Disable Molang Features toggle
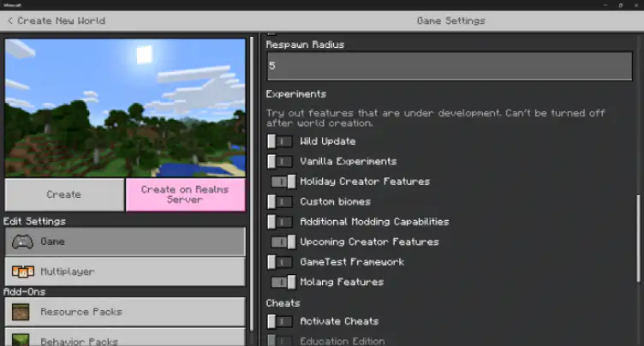 (x=283, y=283)
